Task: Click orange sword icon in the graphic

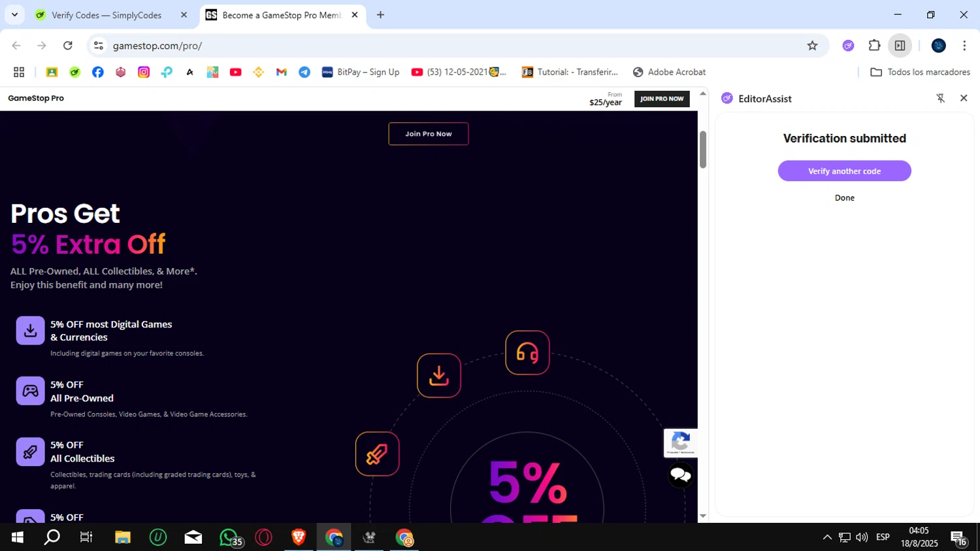Action: [378, 454]
